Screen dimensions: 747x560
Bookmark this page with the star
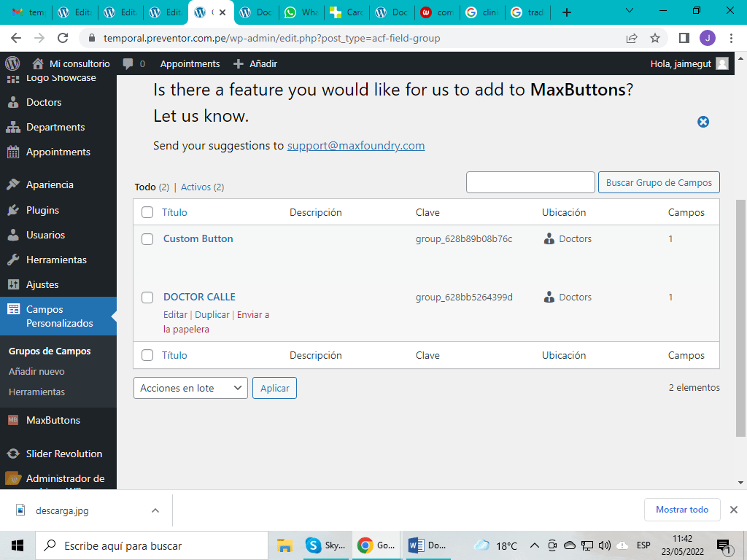pyautogui.click(x=655, y=38)
